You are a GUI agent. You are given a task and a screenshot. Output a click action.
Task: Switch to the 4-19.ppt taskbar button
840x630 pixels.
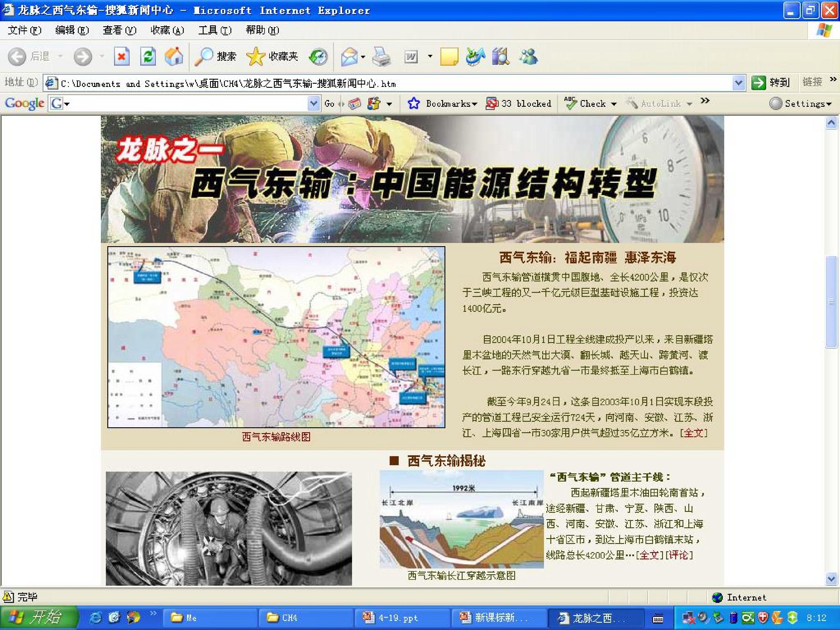(402, 618)
